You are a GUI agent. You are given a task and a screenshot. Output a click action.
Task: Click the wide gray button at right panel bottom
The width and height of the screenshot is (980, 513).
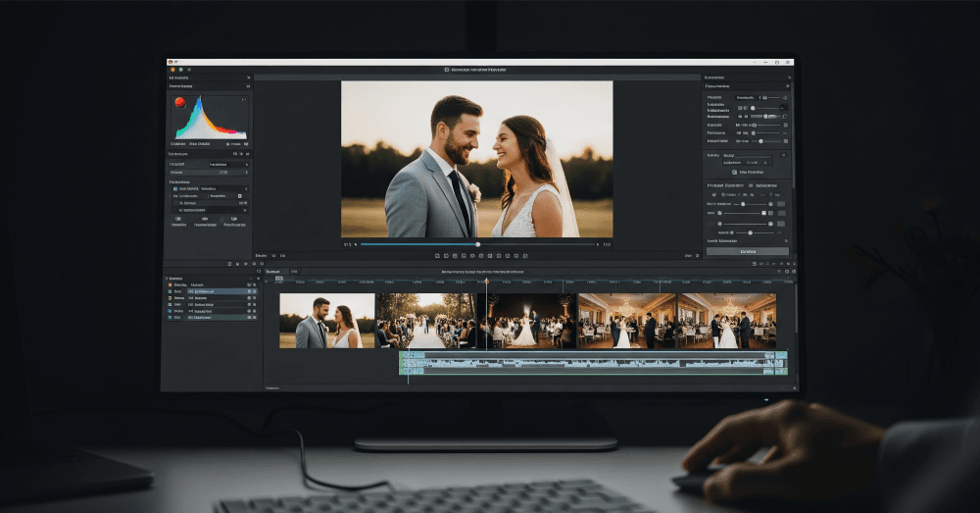(748, 251)
